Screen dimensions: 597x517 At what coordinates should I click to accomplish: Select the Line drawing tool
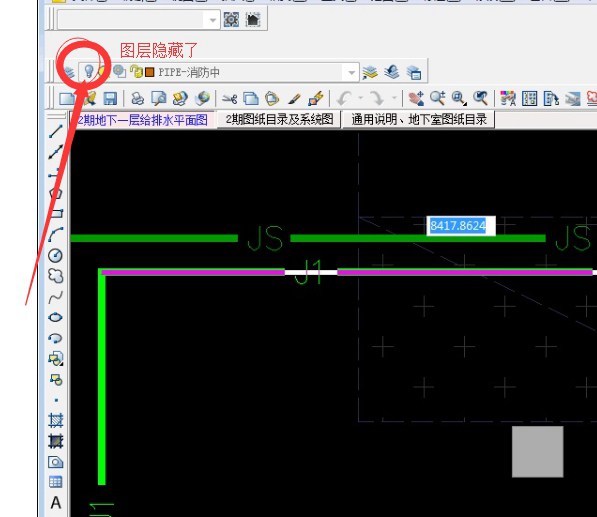coord(56,131)
